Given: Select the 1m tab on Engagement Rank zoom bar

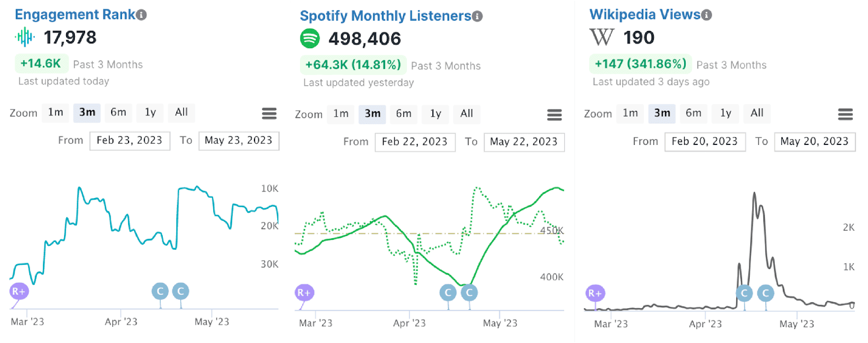Looking at the screenshot, I should coord(55,112).
